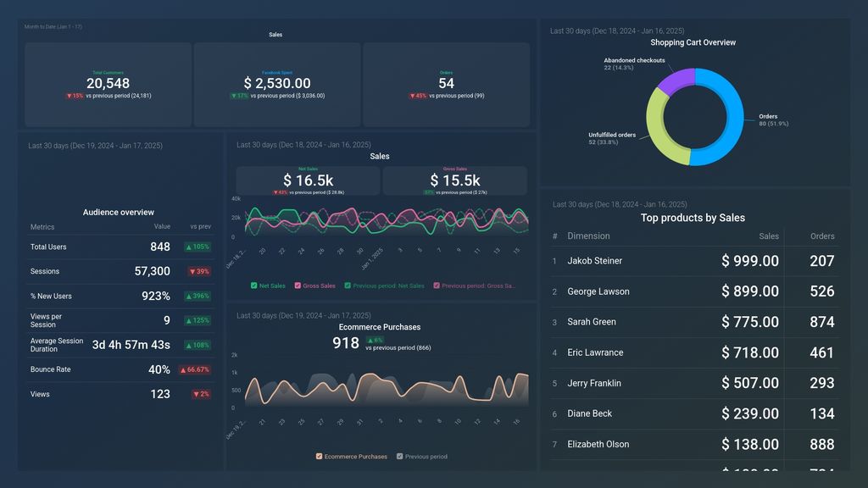Viewport: 868px width, 488px height.
Task: Click the Ecommerce Purchases total 918
Action: click(x=346, y=343)
